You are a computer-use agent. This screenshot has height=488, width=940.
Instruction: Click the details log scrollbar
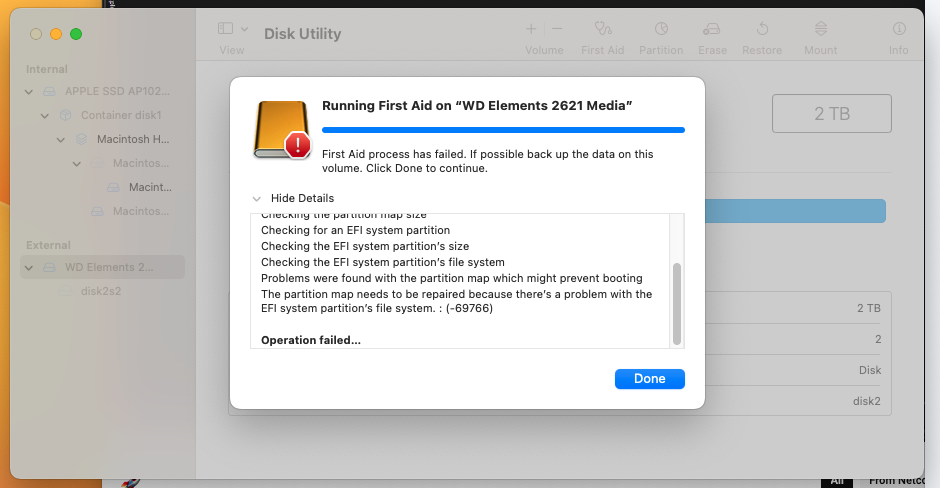click(x=677, y=304)
